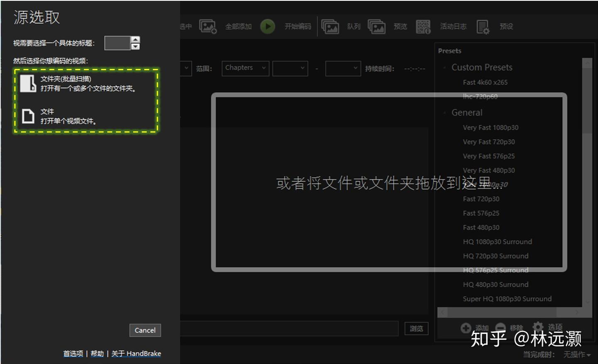The height and width of the screenshot is (364, 598).
Task: Select the Fast 576p25 preset
Action: (481, 213)
